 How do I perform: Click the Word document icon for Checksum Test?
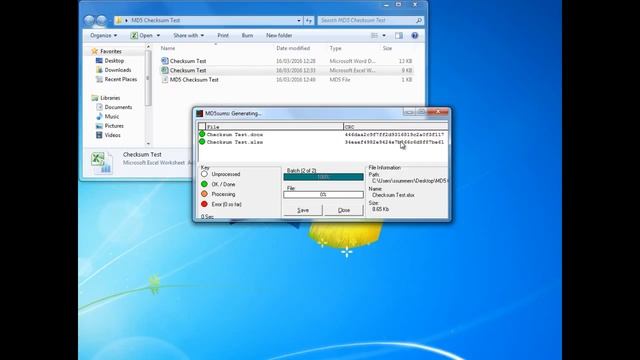[x=165, y=61]
